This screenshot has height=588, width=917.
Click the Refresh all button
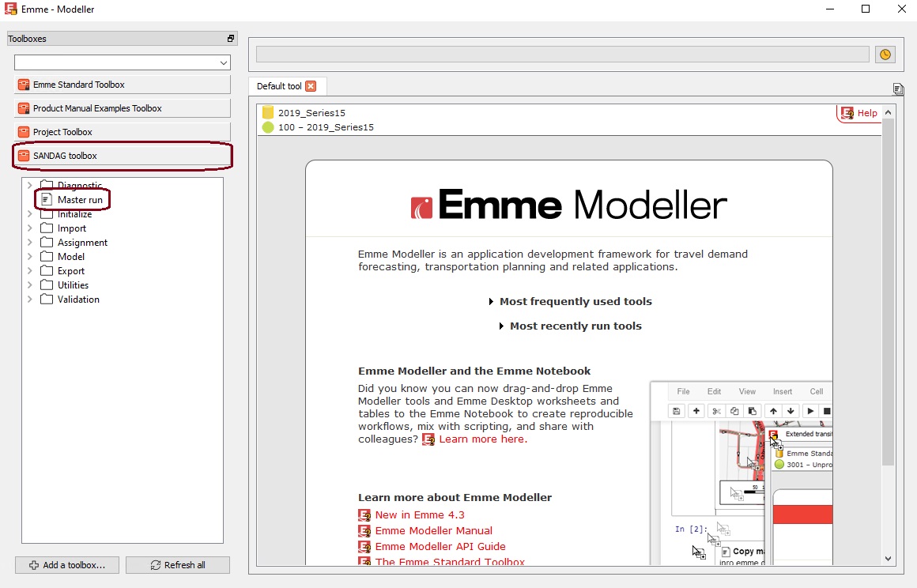pyautogui.click(x=178, y=565)
